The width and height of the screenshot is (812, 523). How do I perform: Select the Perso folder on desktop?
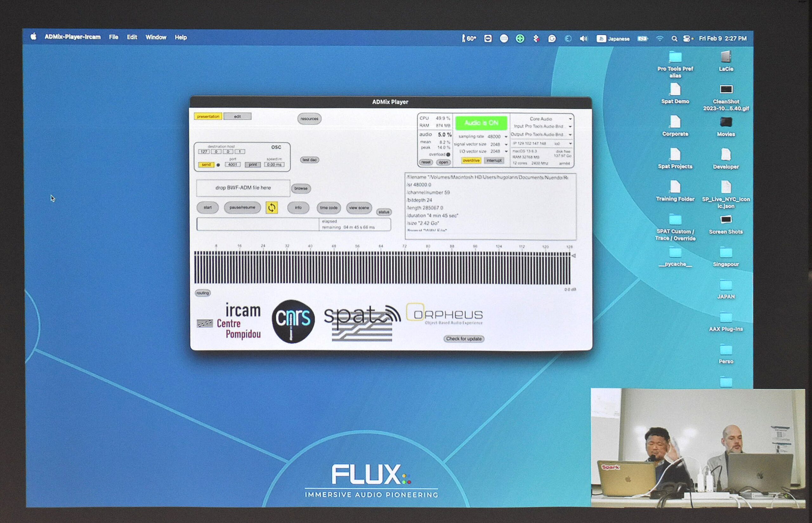click(726, 355)
